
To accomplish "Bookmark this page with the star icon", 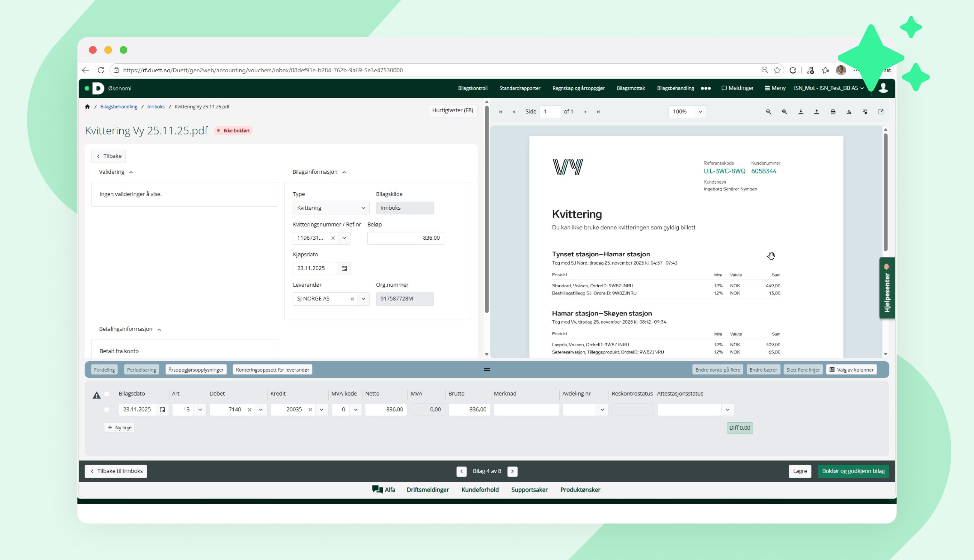I will 777,70.
